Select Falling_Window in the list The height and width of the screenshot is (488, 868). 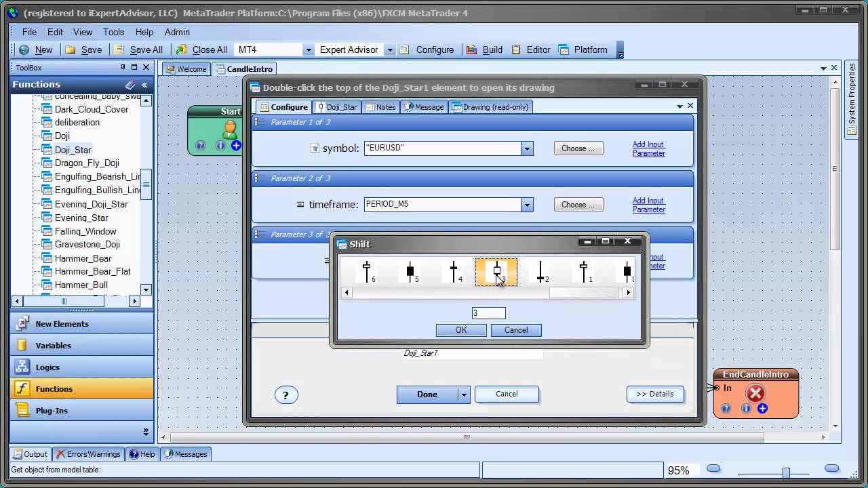85,231
